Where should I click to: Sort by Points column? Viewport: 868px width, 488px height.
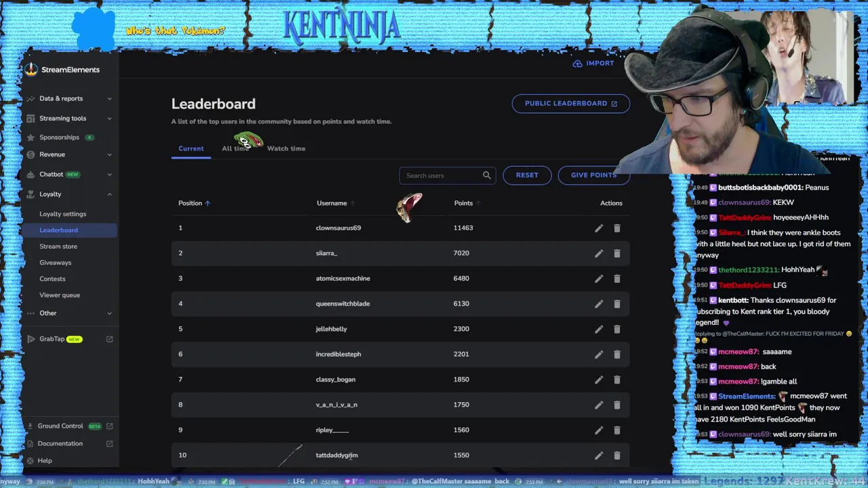(x=467, y=203)
